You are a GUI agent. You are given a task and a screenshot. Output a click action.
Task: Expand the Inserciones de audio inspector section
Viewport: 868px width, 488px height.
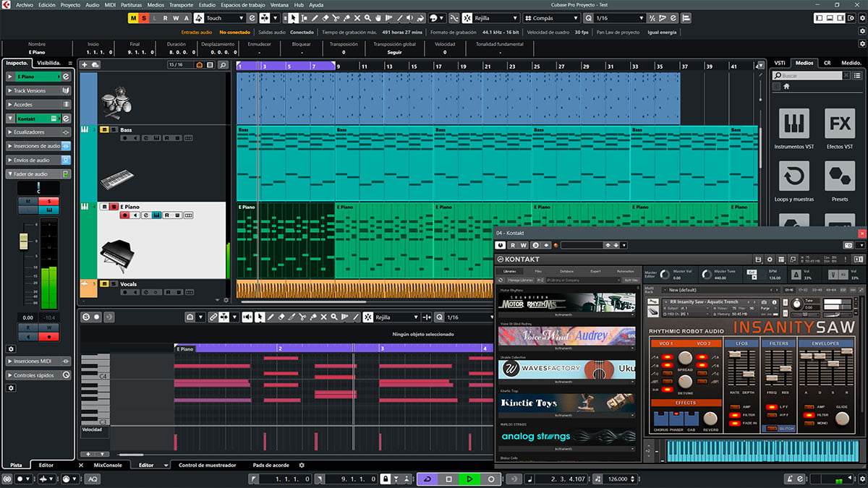pos(38,146)
